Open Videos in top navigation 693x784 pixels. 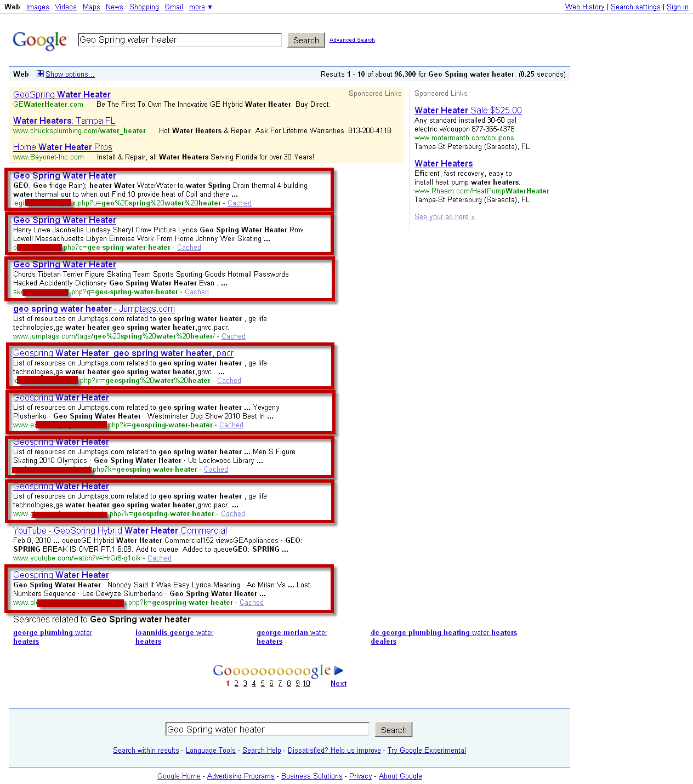[x=66, y=7]
